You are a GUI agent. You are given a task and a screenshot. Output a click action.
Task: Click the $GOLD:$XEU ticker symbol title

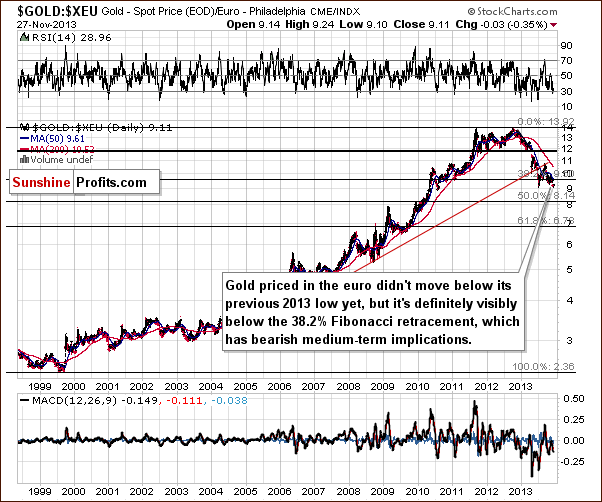tap(58, 11)
